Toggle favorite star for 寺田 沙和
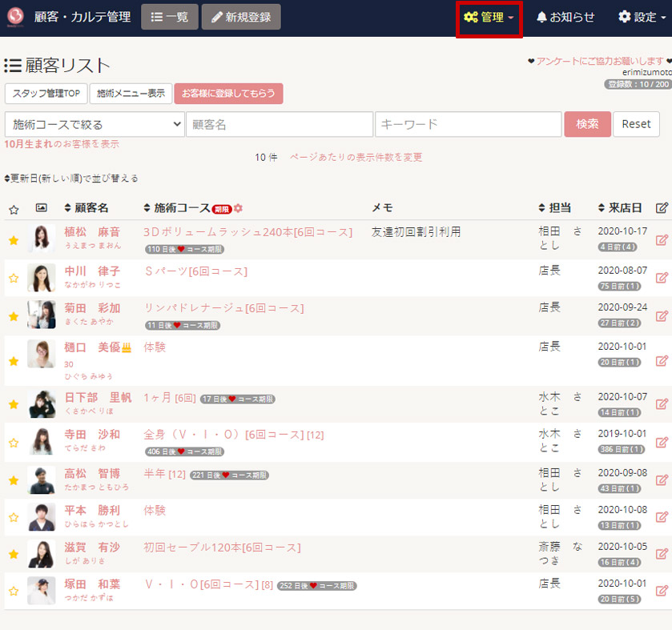This screenshot has height=630, width=672. (x=14, y=443)
